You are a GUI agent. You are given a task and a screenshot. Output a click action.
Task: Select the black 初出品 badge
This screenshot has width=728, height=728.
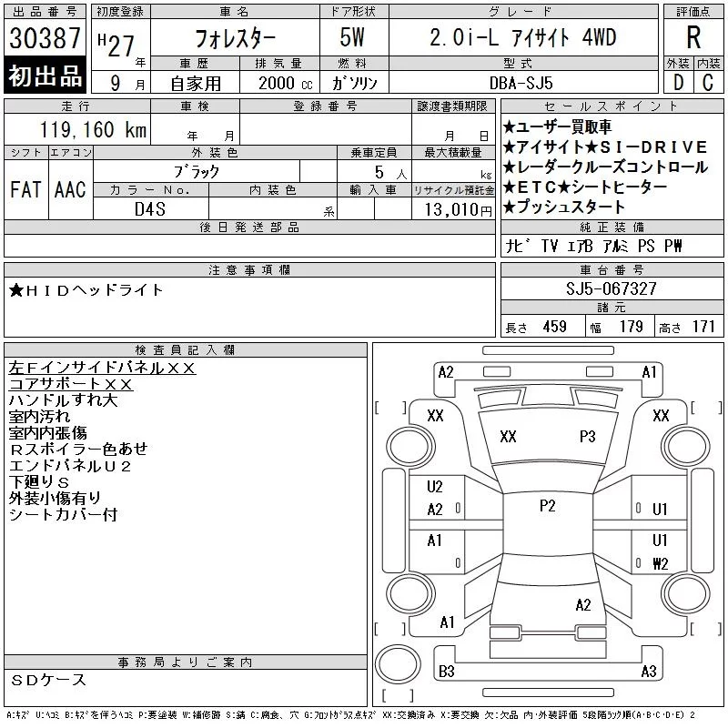point(45,75)
